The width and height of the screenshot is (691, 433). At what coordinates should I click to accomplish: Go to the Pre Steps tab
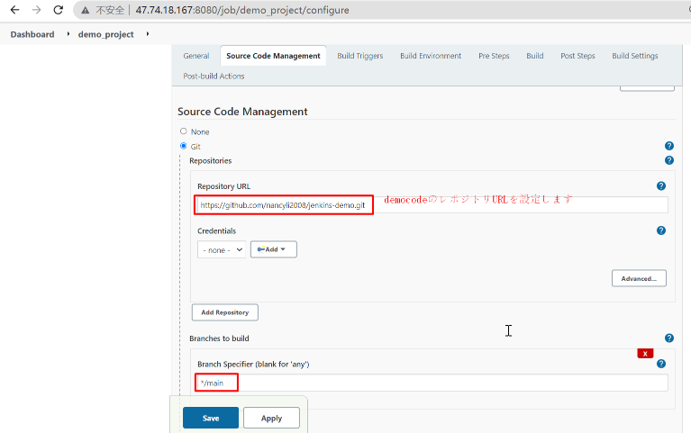[x=494, y=56]
